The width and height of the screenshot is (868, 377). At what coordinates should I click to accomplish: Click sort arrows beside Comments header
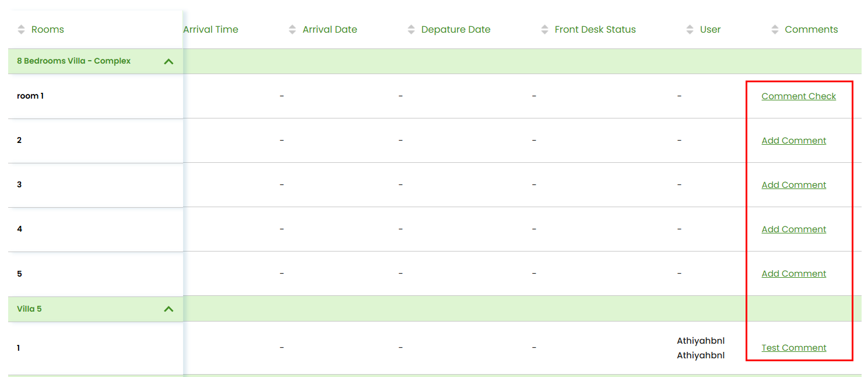(x=775, y=29)
